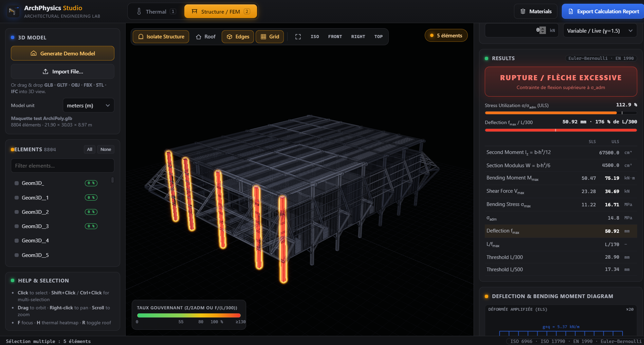Click the elements list scrollbar

(x=112, y=180)
